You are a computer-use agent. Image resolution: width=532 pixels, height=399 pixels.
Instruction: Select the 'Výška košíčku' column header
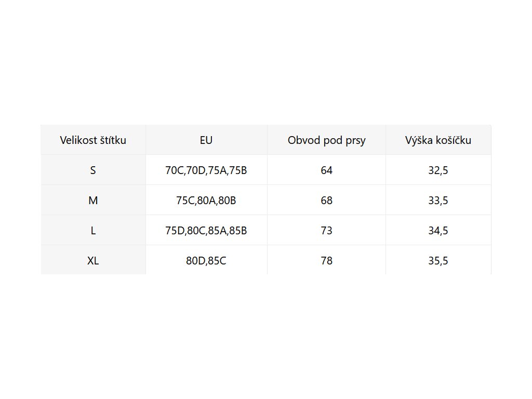pos(438,140)
